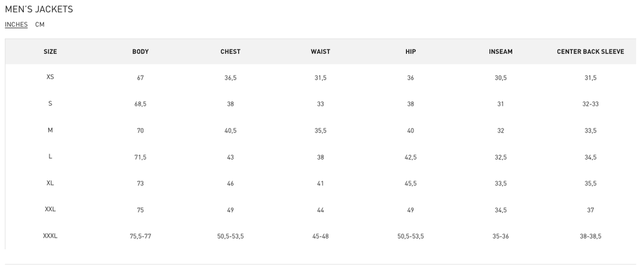Click XXXL body value 75,5-77
The width and height of the screenshot is (644, 271).
[x=140, y=236]
